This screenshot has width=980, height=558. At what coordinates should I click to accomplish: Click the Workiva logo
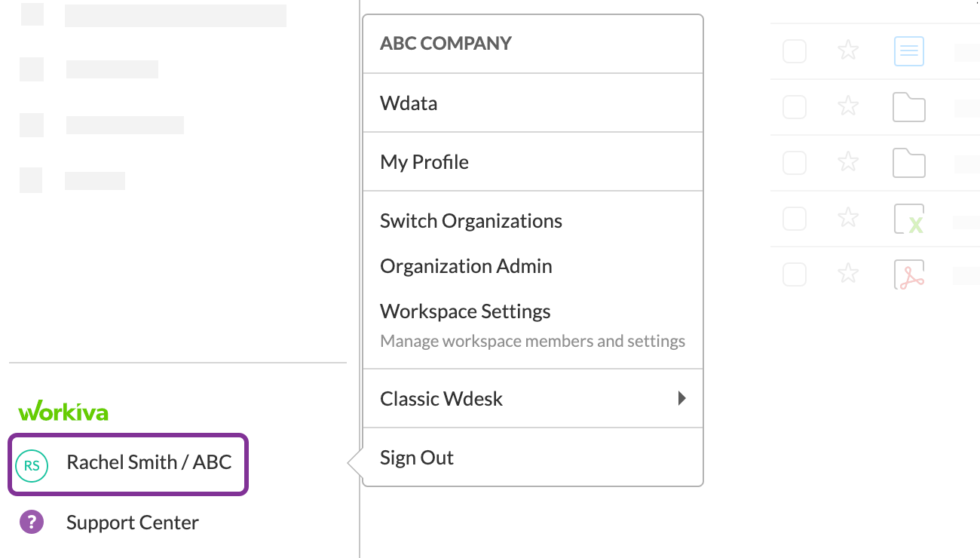pyautogui.click(x=63, y=412)
